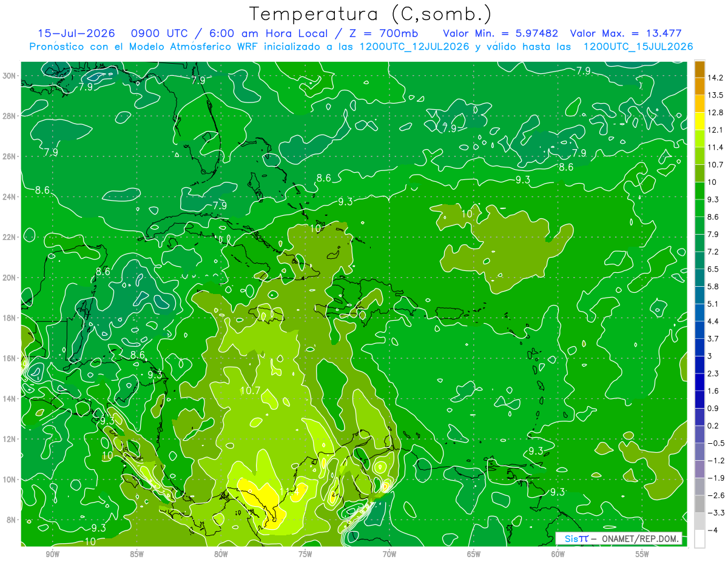Pick the white swatch below -4
The width and height of the screenshot is (728, 562).
pyautogui.click(x=699, y=539)
